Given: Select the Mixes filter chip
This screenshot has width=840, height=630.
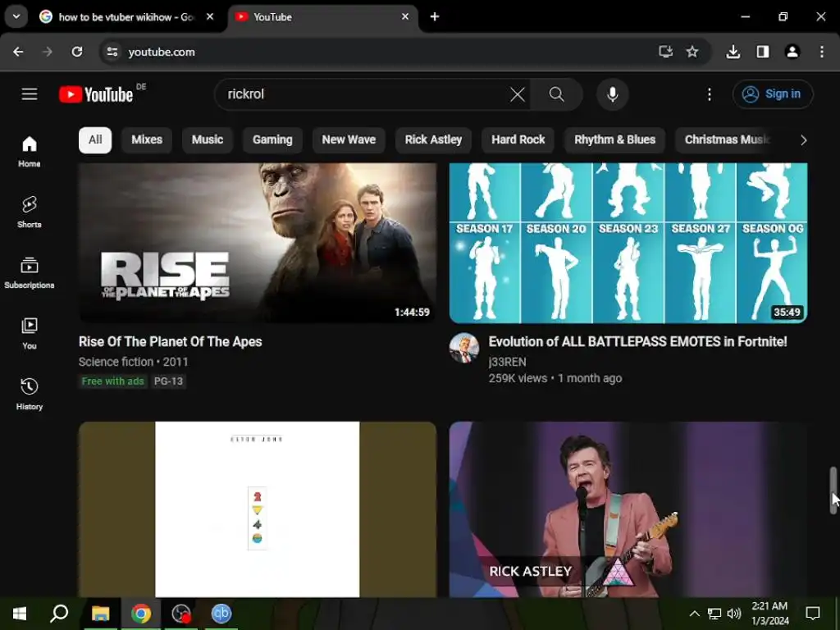Looking at the screenshot, I should [x=147, y=139].
